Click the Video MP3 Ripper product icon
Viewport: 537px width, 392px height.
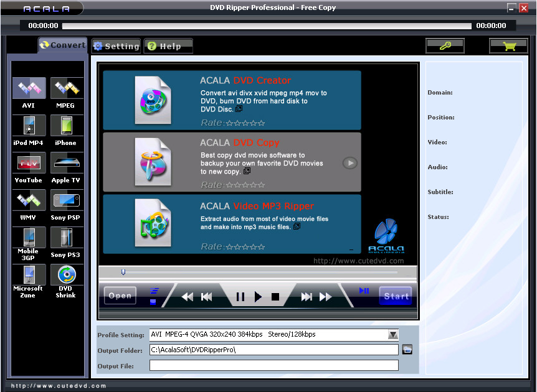(x=153, y=223)
